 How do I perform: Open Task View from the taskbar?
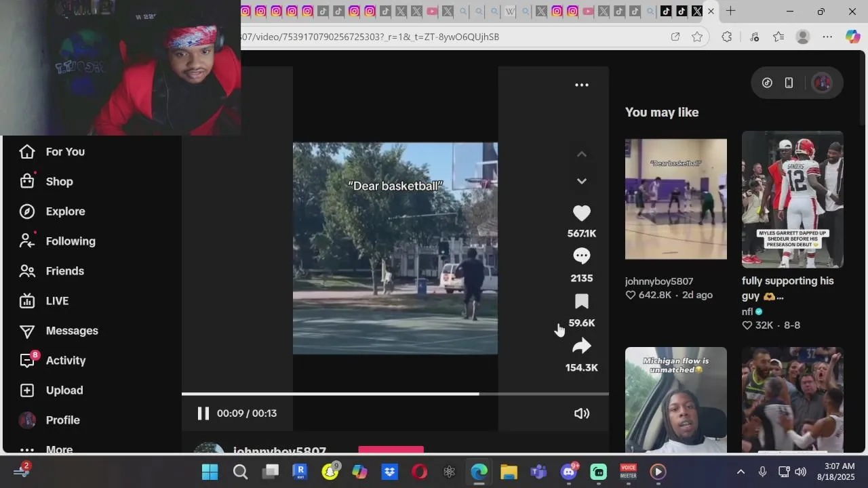click(271, 472)
